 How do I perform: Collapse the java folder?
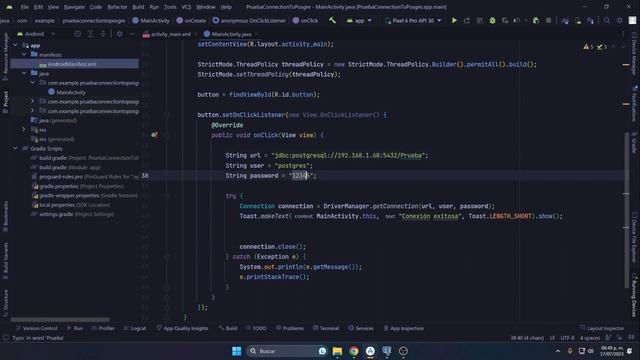[x=24, y=73]
